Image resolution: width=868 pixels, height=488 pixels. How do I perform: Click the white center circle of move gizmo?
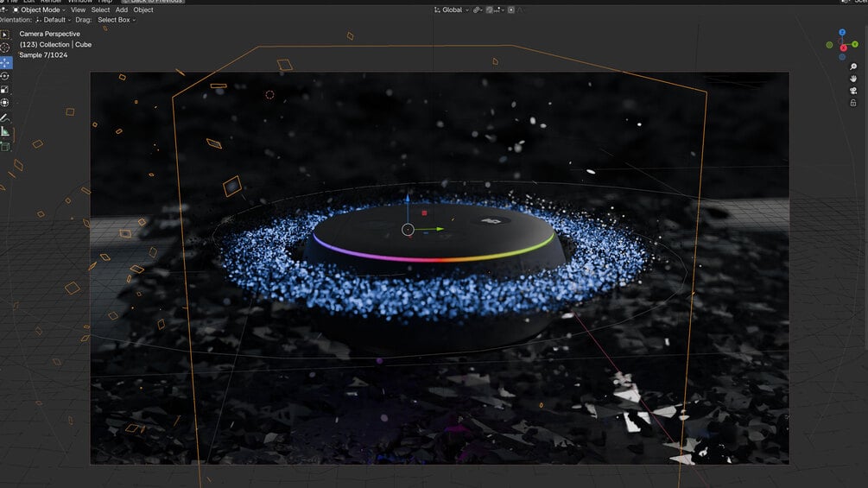[x=408, y=229]
